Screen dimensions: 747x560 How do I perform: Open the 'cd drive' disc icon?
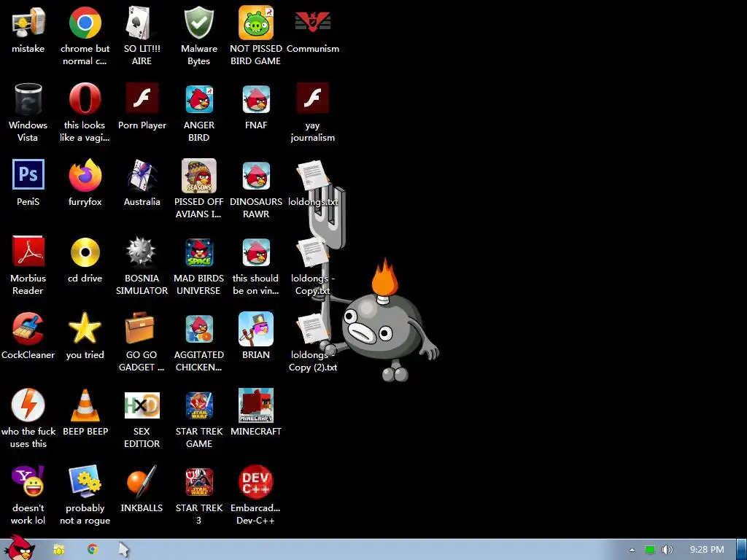(85, 252)
